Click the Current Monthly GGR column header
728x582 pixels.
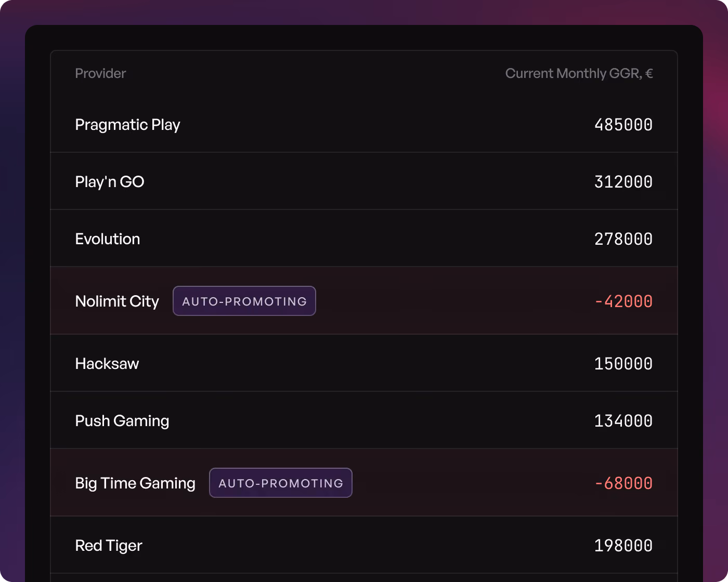[579, 73]
